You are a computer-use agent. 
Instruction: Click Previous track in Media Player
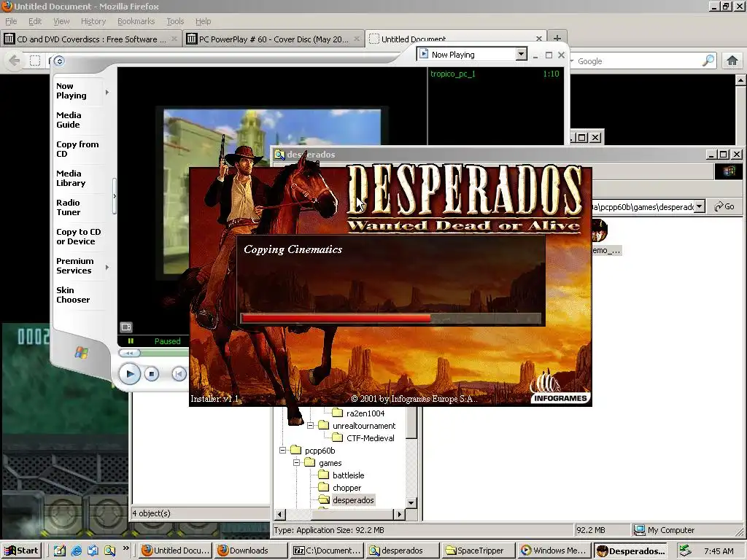179,374
